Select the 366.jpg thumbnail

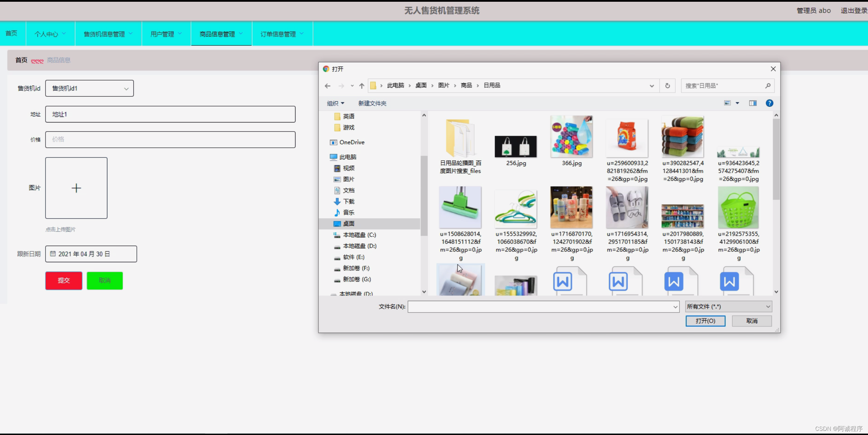pyautogui.click(x=571, y=137)
